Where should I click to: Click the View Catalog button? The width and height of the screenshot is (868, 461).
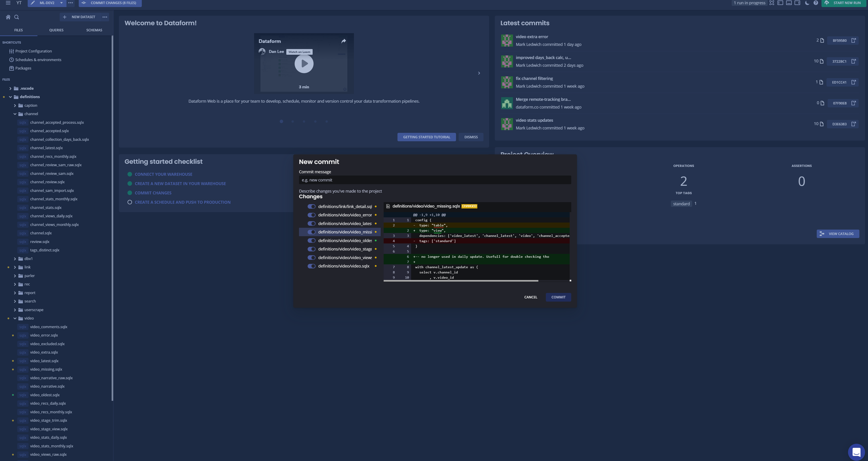(838, 234)
